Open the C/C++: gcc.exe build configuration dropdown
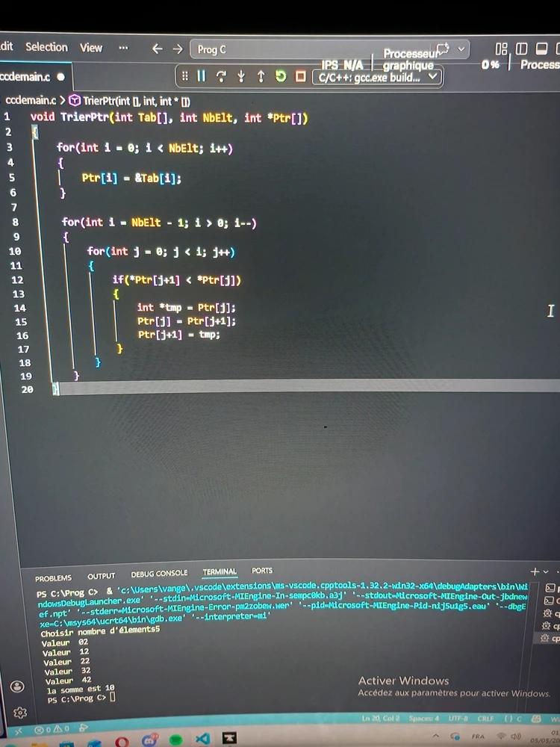This screenshot has height=747, width=560. coord(378,77)
